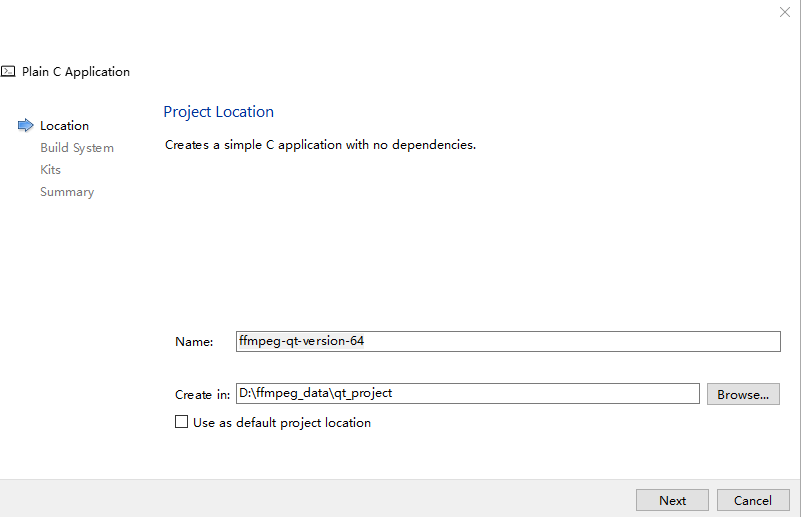The image size is (801, 517).
Task: Focus the project Name input field
Action: tap(508, 341)
